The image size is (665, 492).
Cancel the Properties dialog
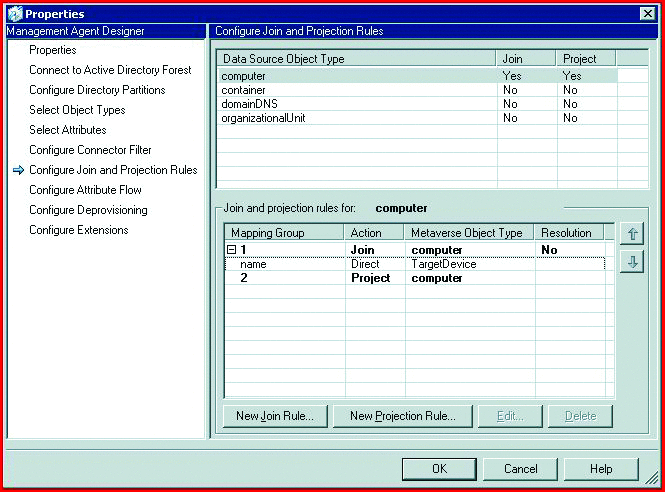point(520,469)
